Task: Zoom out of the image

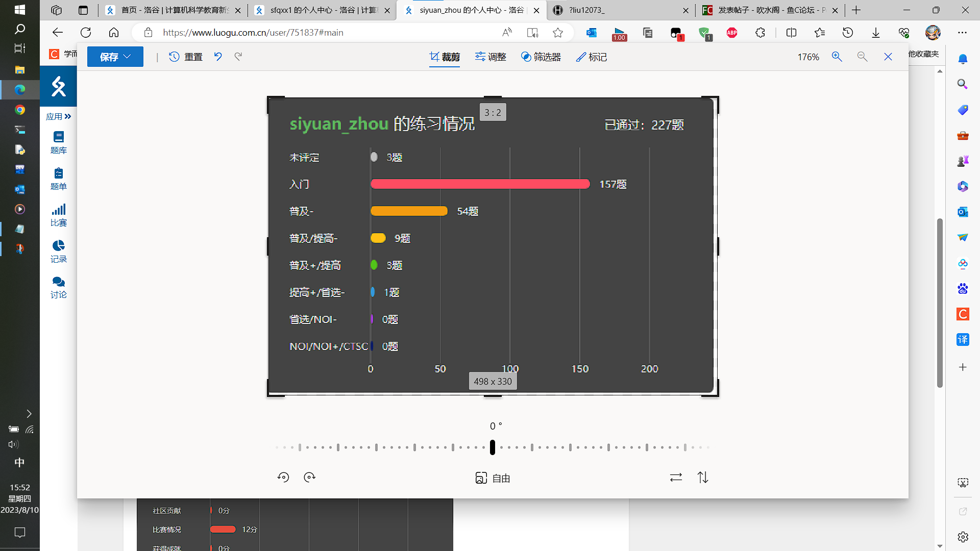Action: tap(863, 57)
